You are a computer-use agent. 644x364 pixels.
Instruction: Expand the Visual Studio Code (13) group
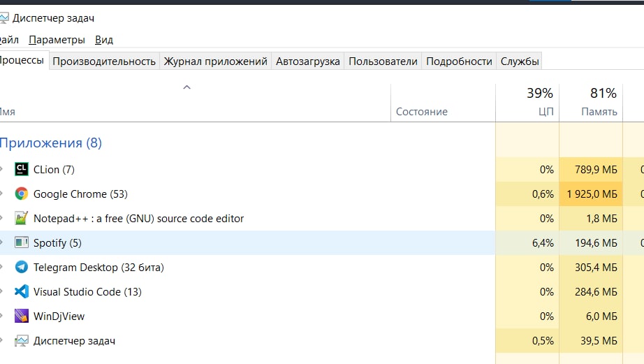pos(1,291)
